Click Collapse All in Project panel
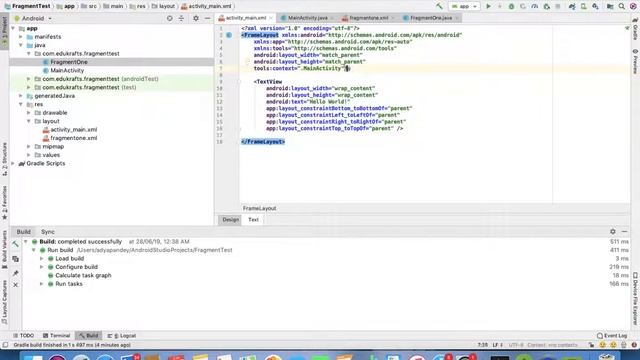The width and height of the screenshot is (640, 360). click(181, 18)
